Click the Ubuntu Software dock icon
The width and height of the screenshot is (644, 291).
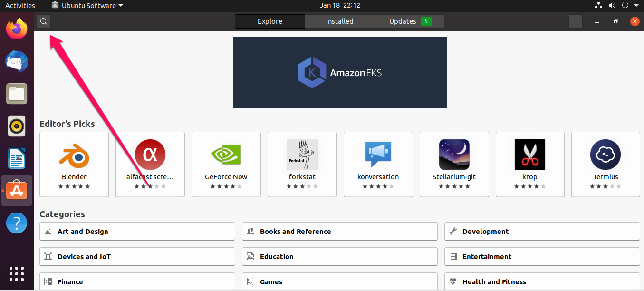[x=17, y=191]
